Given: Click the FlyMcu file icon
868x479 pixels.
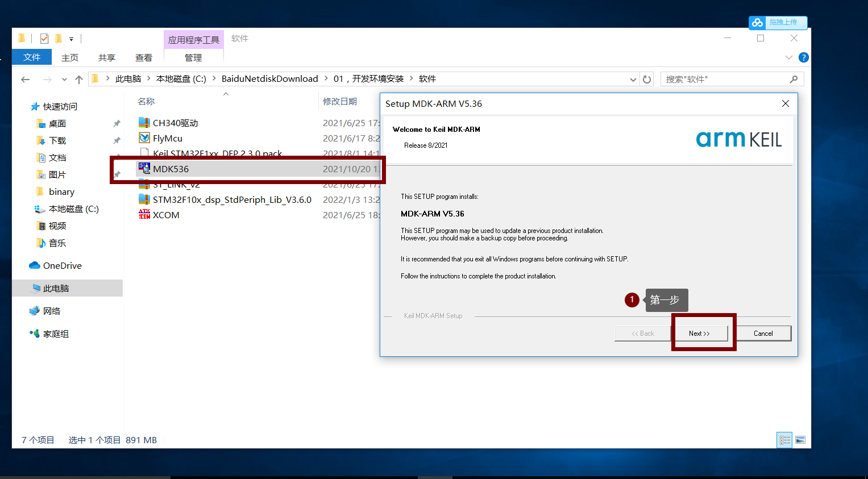Looking at the screenshot, I should coord(144,138).
